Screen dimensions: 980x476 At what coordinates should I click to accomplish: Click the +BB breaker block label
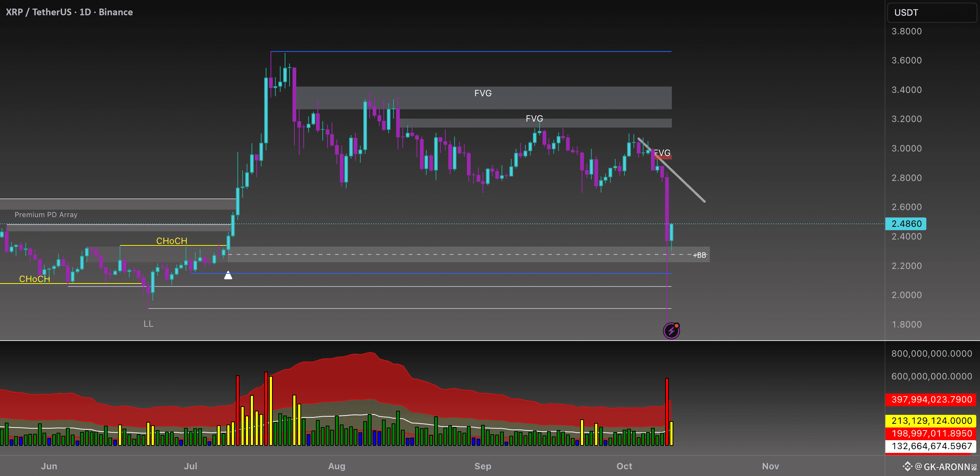point(699,255)
